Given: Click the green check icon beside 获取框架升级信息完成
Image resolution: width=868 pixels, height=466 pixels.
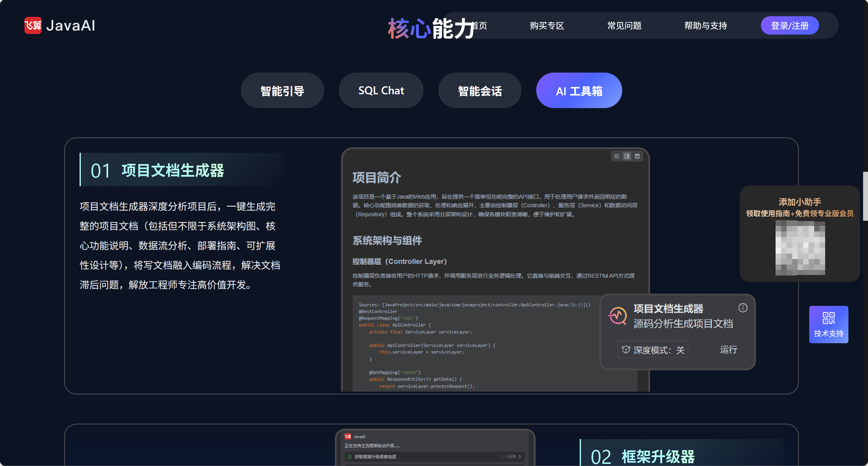Looking at the screenshot, I should pos(350,457).
